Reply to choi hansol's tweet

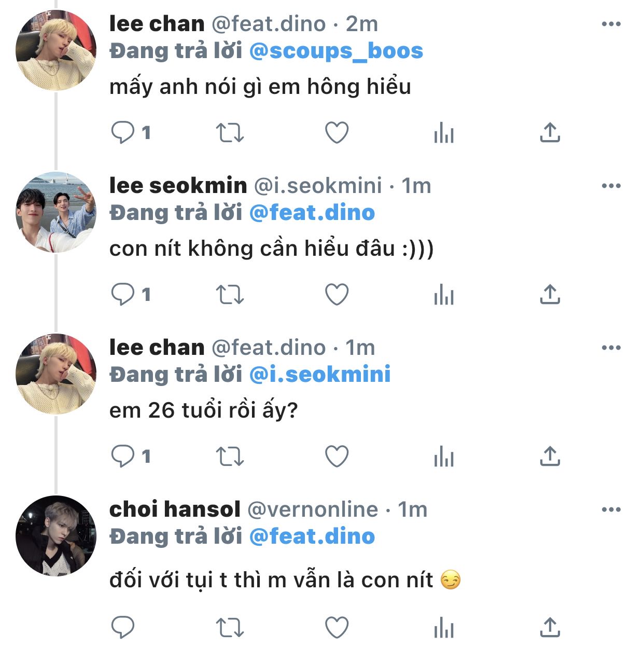tap(123, 628)
